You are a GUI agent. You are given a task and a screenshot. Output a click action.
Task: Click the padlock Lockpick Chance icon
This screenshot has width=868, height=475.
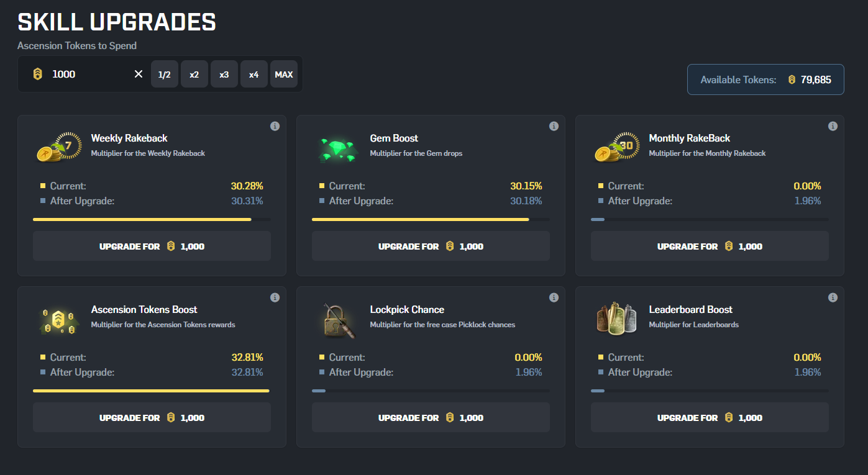(337, 320)
